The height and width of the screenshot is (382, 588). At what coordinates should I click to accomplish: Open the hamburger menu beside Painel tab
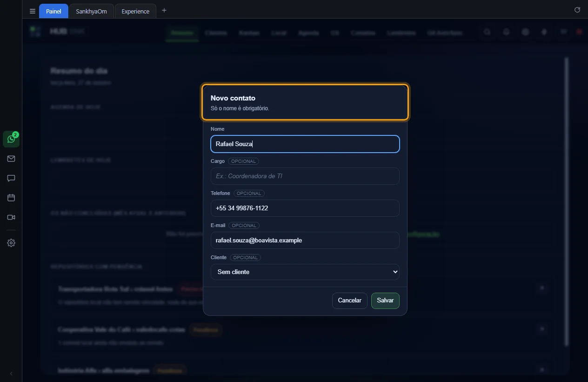pyautogui.click(x=33, y=11)
